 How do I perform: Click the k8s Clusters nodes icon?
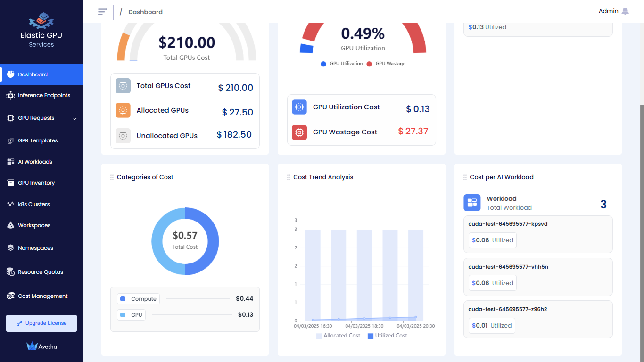click(10, 204)
